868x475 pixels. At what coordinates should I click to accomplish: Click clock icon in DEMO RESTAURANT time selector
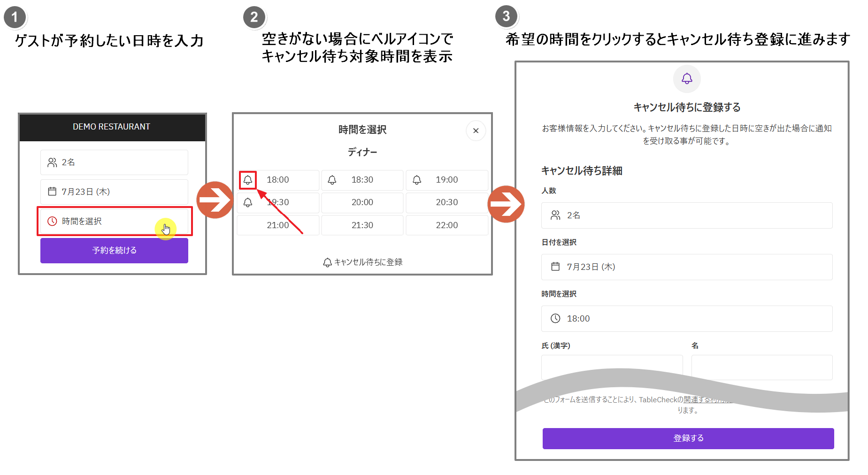[52, 221]
